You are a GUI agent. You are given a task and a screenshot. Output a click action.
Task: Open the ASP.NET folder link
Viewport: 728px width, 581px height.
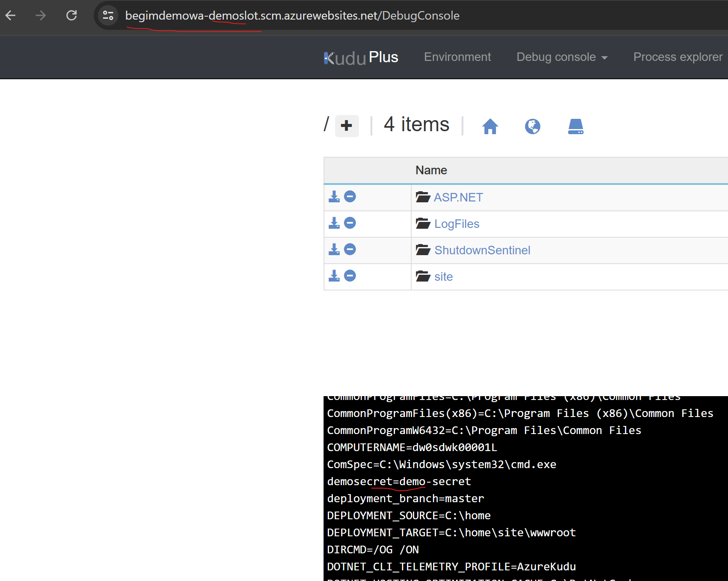pyautogui.click(x=459, y=198)
